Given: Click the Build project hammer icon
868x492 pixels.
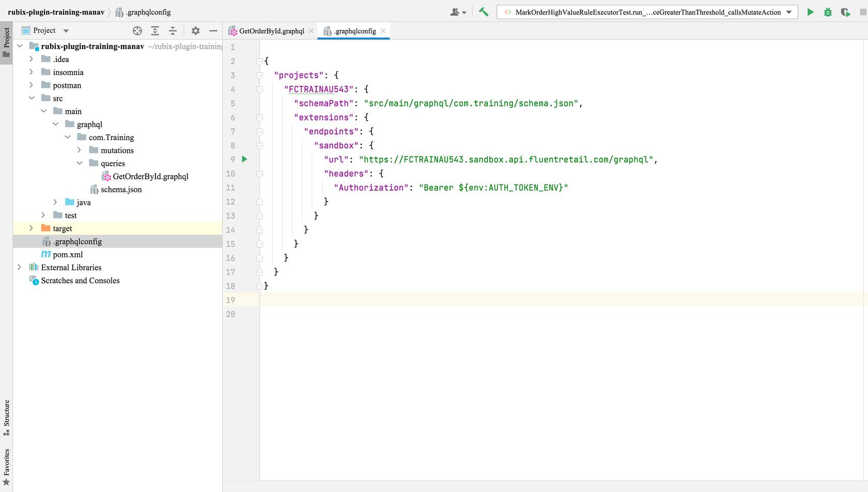Looking at the screenshot, I should pyautogui.click(x=484, y=12).
